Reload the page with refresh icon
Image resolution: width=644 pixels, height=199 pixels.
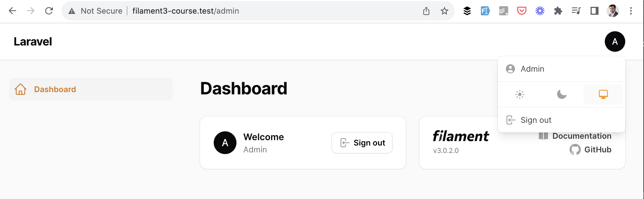(x=49, y=11)
